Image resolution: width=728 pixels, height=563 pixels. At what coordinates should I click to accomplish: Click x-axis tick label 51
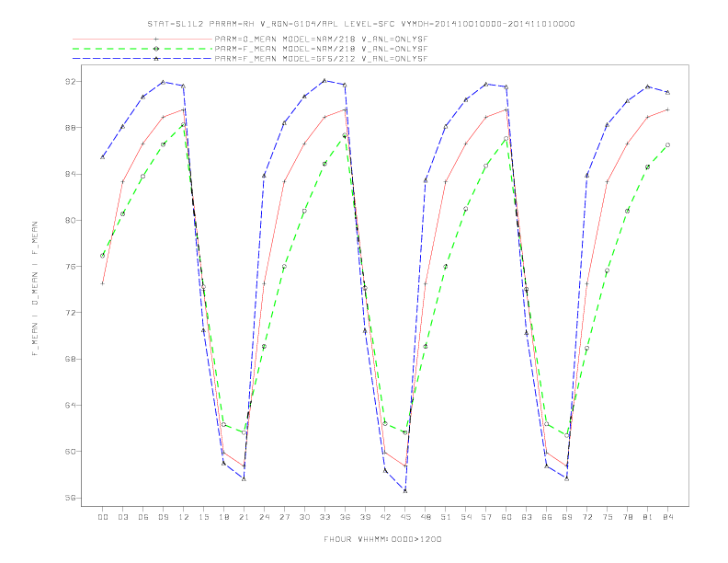click(446, 517)
